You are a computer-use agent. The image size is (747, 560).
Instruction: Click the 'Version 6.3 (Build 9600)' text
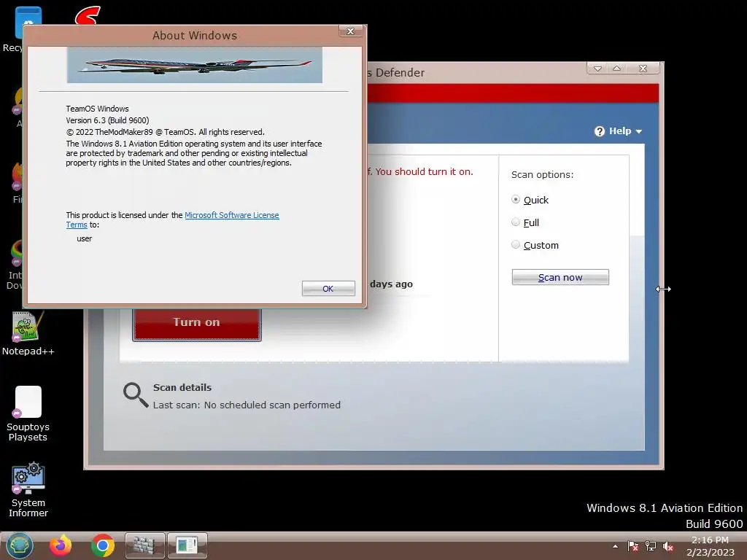[107, 120]
